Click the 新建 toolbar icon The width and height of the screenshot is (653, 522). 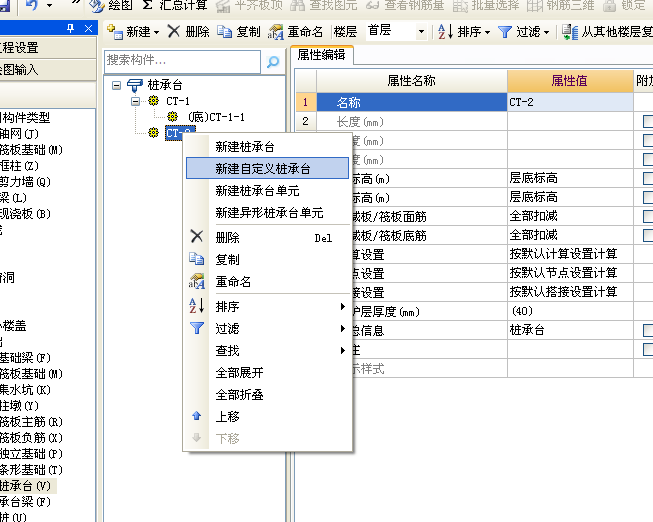115,32
